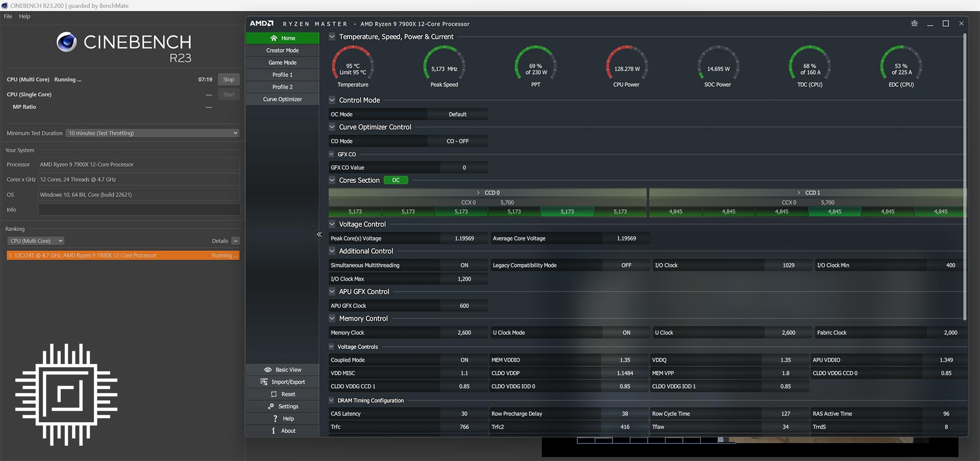Click the Settings gear icon in sidebar
This screenshot has width=980, height=461.
coord(271,406)
